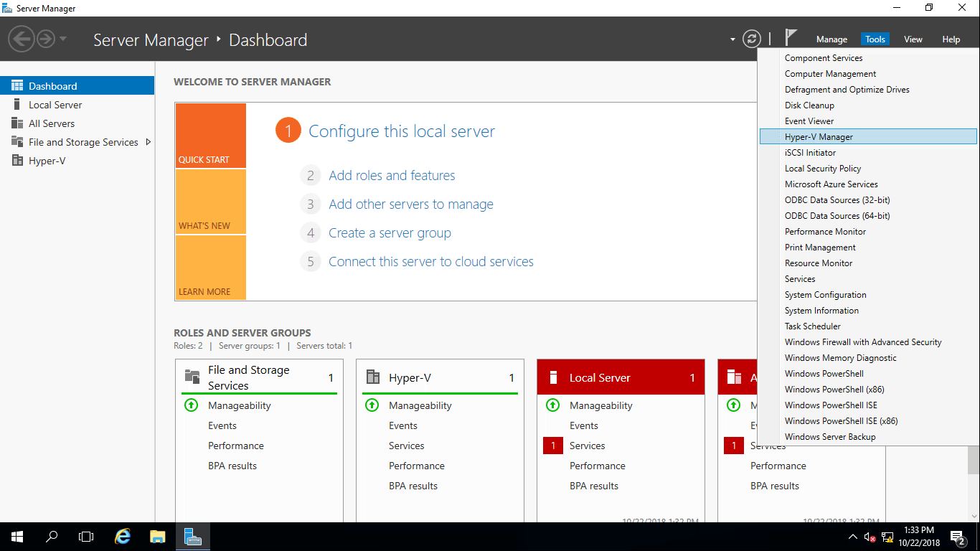The image size is (980, 551).
Task: Open BPA results in File and Storage tile
Action: coord(232,466)
